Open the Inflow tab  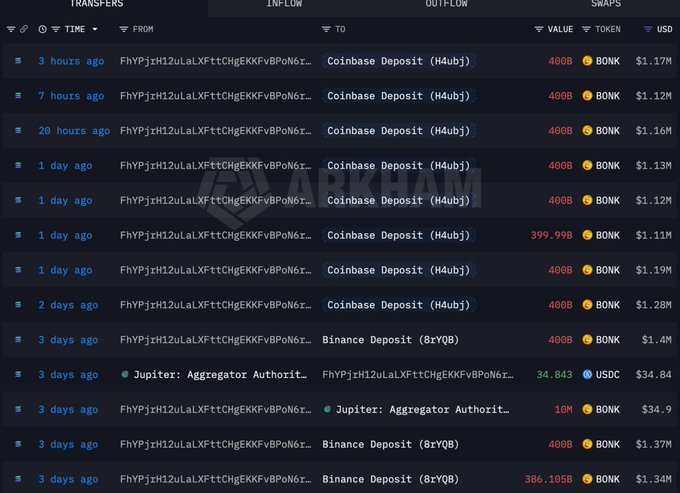click(x=284, y=4)
